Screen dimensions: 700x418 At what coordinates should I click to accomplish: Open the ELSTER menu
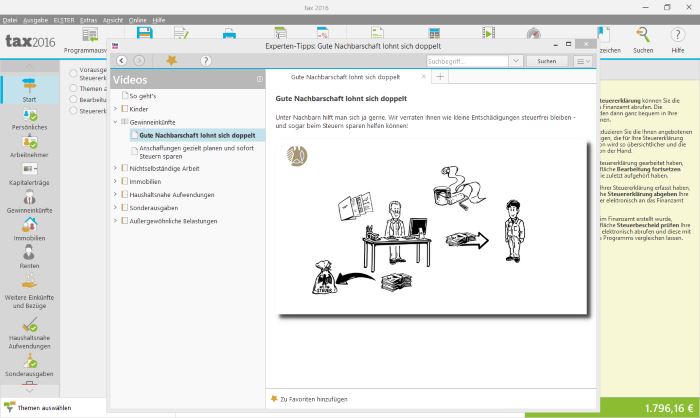pos(64,20)
